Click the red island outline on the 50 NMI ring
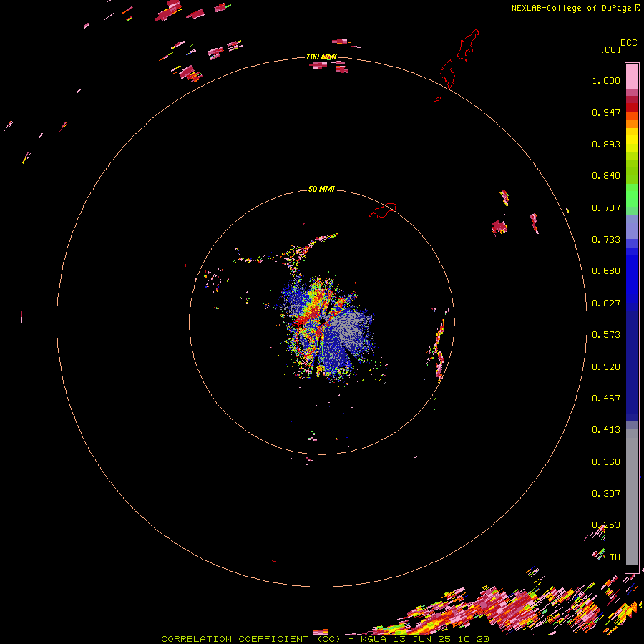This screenshot has width=644, height=644. pyautogui.click(x=383, y=210)
